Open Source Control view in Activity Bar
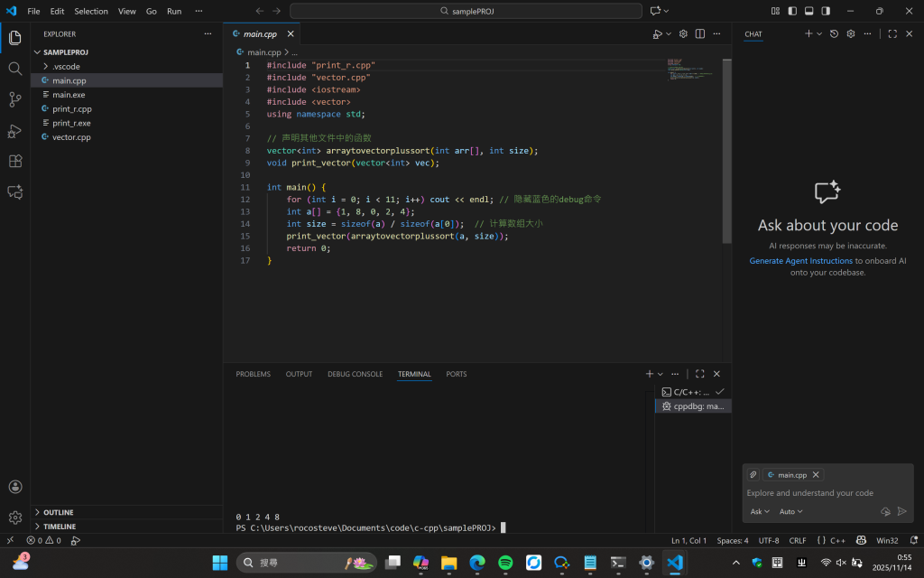This screenshot has height=578, width=924. pos(14,99)
